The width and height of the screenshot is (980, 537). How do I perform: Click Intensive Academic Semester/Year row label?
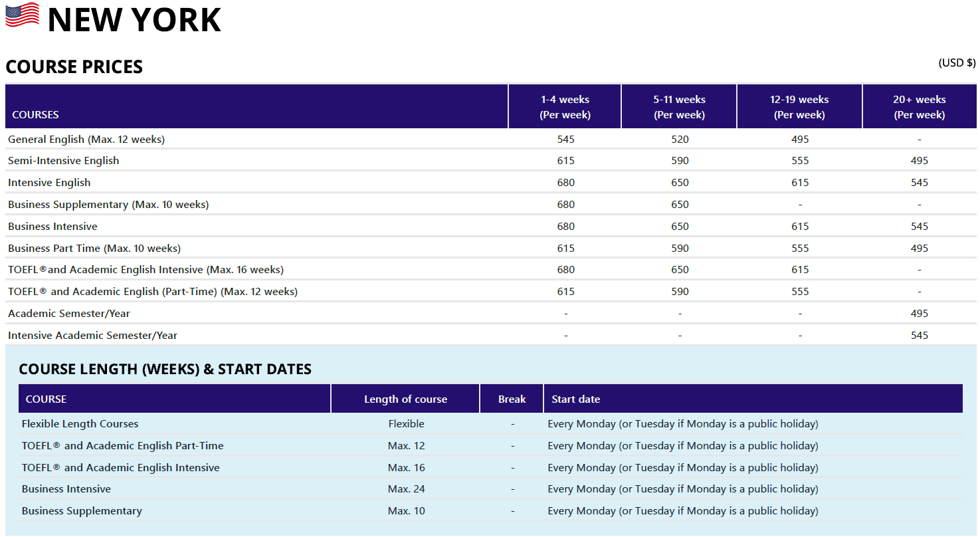coord(92,335)
